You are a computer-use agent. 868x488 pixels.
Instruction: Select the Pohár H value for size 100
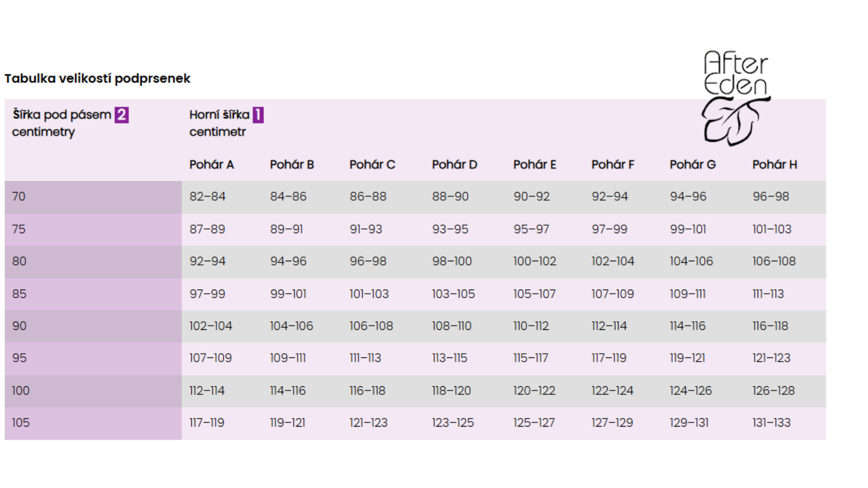tap(774, 390)
